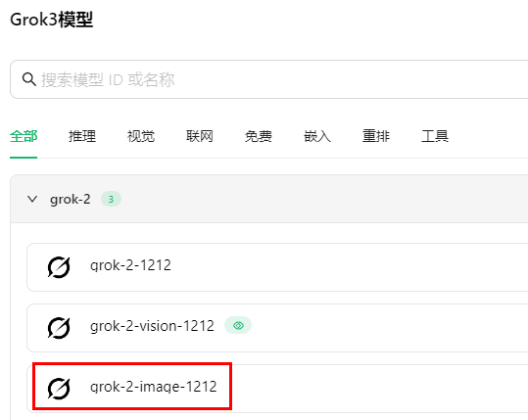Click the green count badge beside grok-2
The width and height of the screenshot is (528, 420).
click(x=111, y=200)
